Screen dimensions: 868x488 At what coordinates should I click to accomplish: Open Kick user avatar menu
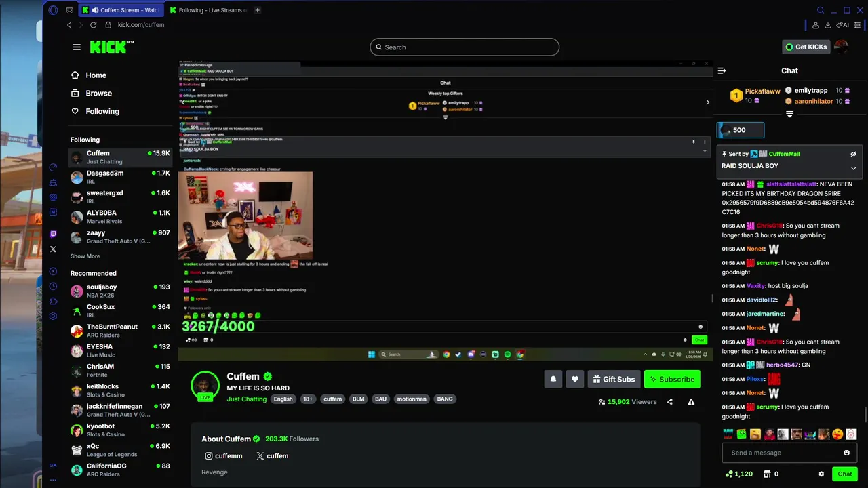[841, 47]
